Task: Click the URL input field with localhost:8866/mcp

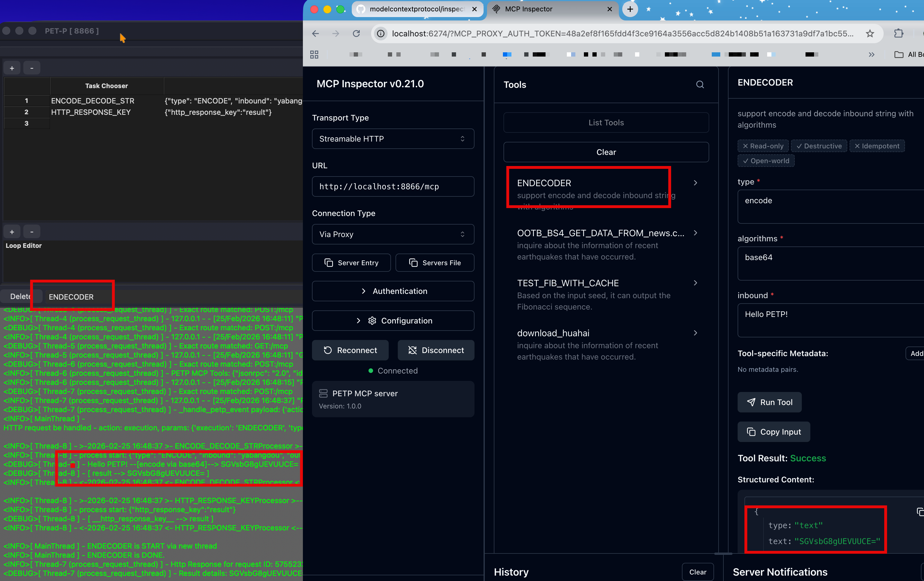Action: (x=393, y=186)
